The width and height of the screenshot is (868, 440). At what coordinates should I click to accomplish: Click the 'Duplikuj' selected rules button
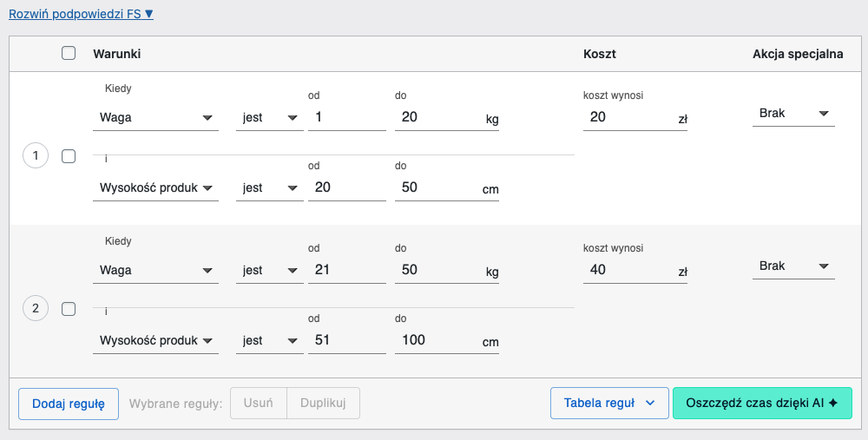[323, 403]
